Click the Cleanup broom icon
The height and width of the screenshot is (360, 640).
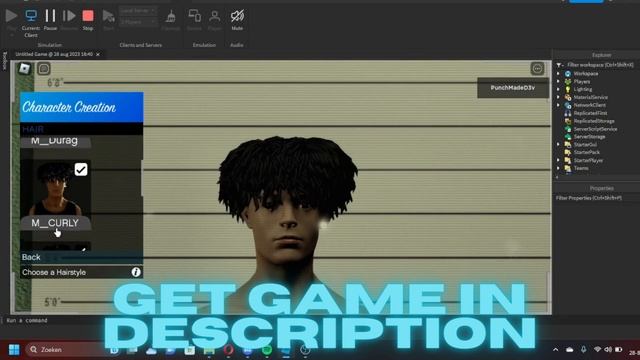(171, 17)
